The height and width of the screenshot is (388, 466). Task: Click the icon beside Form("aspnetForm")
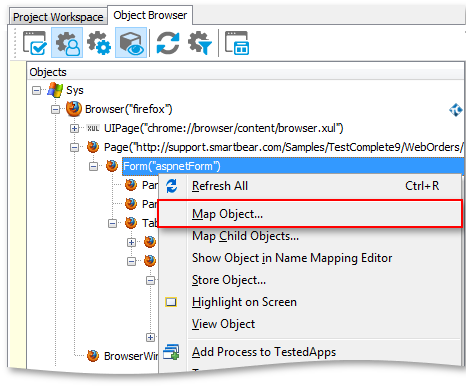112,166
